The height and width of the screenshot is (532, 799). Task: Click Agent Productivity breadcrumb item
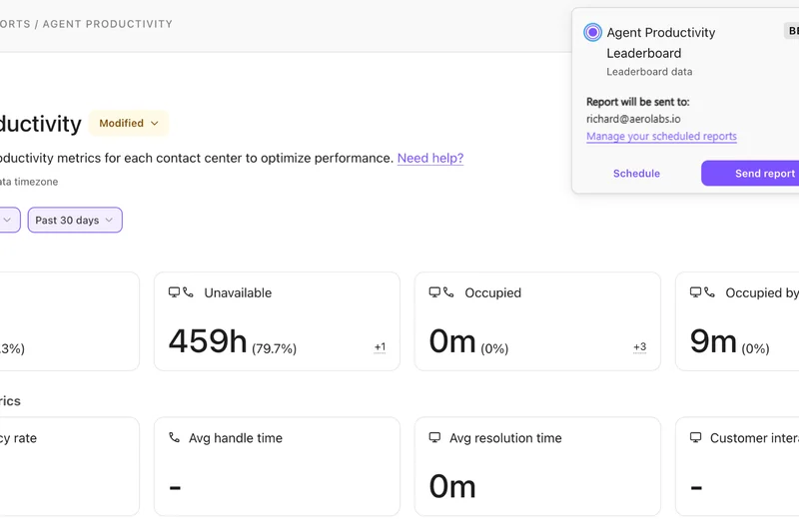[109, 24]
